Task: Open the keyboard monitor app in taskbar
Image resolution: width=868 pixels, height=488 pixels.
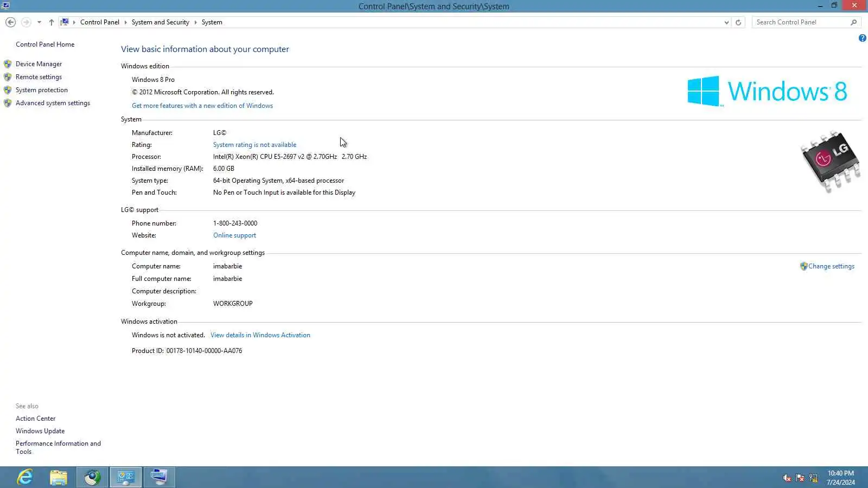Action: click(x=159, y=477)
